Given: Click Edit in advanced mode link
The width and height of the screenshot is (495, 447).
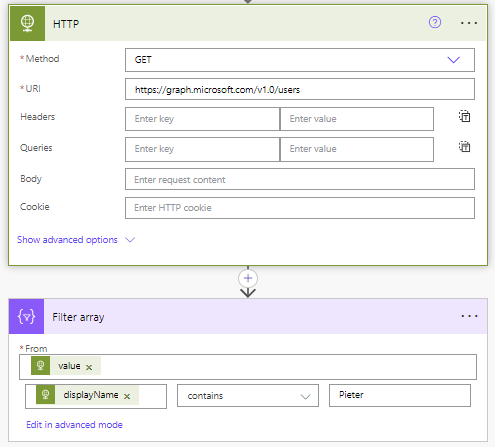Looking at the screenshot, I should 74,425.
